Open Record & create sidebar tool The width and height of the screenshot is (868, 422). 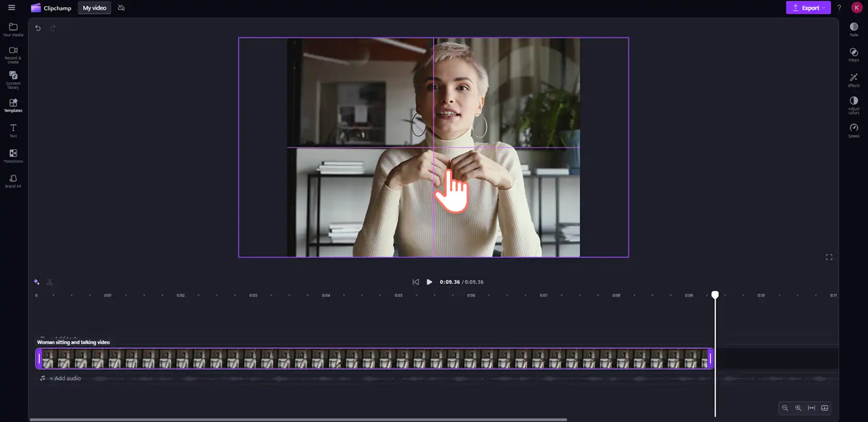point(13,55)
